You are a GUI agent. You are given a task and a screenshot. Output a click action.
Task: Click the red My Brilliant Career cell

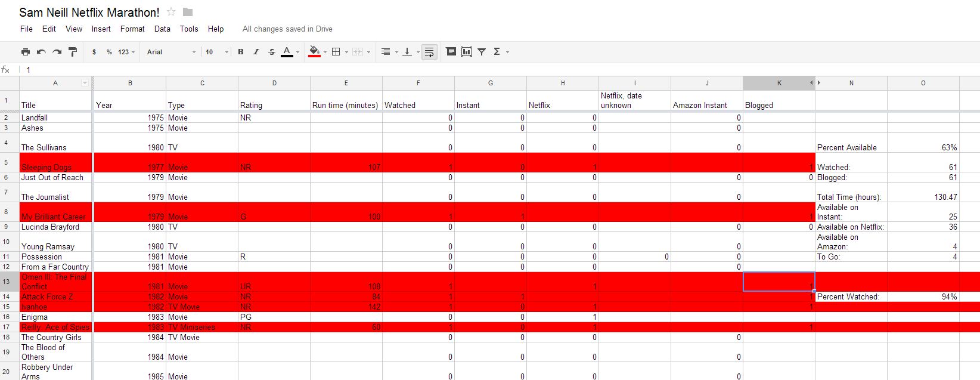click(55, 212)
